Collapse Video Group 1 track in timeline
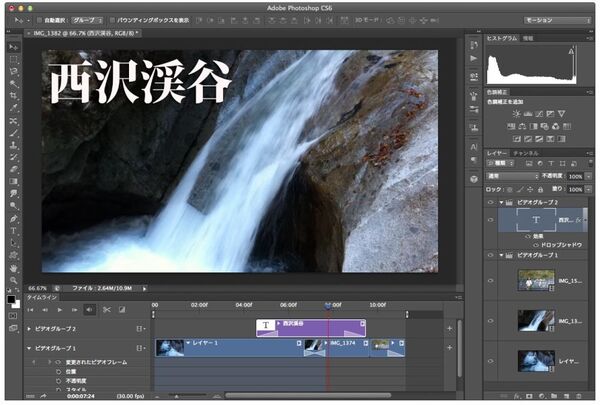 point(29,348)
